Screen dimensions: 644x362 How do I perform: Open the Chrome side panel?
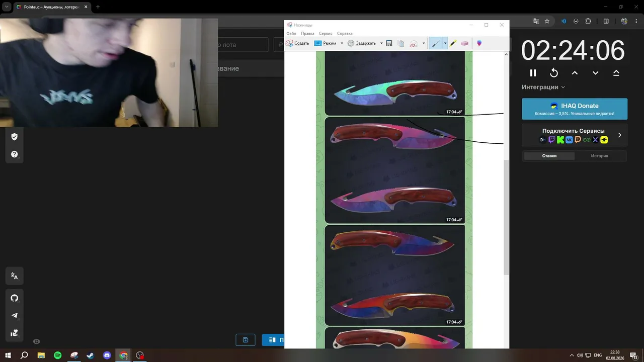coord(606,21)
